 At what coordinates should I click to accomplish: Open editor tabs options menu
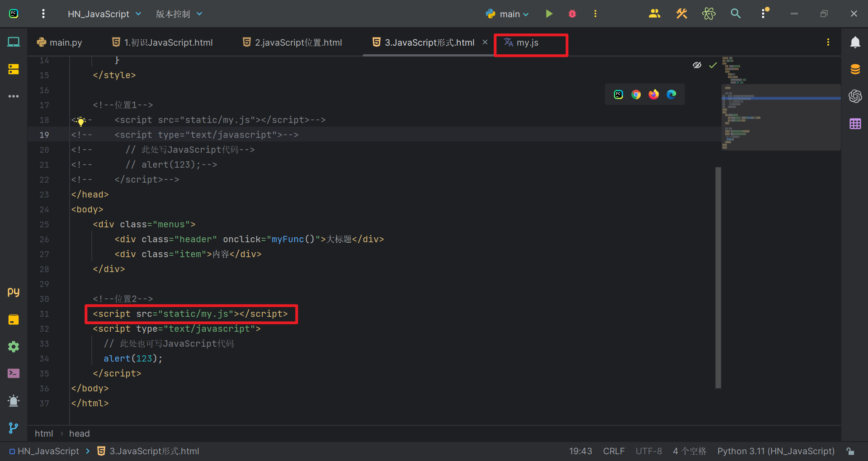[x=828, y=42]
